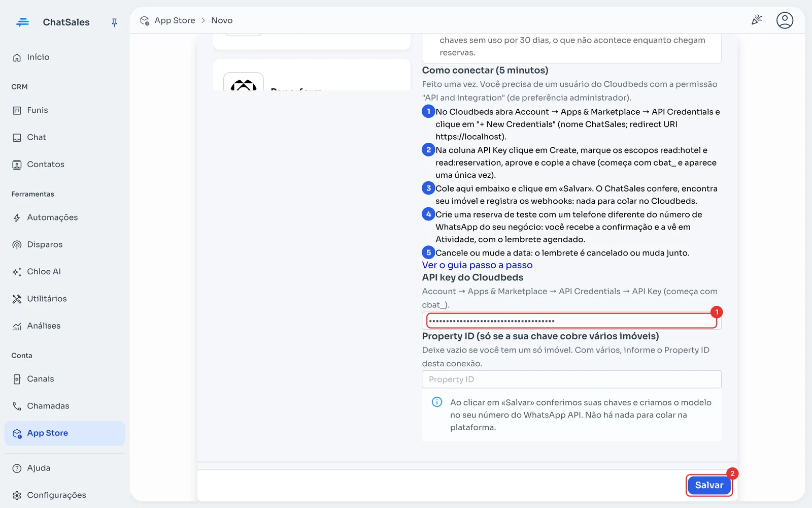812x508 pixels.
Task: Click the Ajuda question mark icon
Action: click(x=17, y=468)
